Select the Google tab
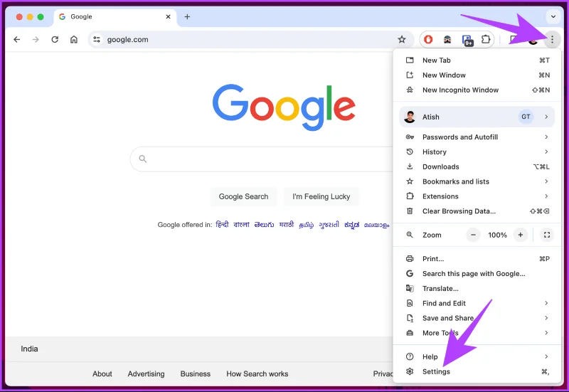Viewport: 569px width, 392px height. 115,16
